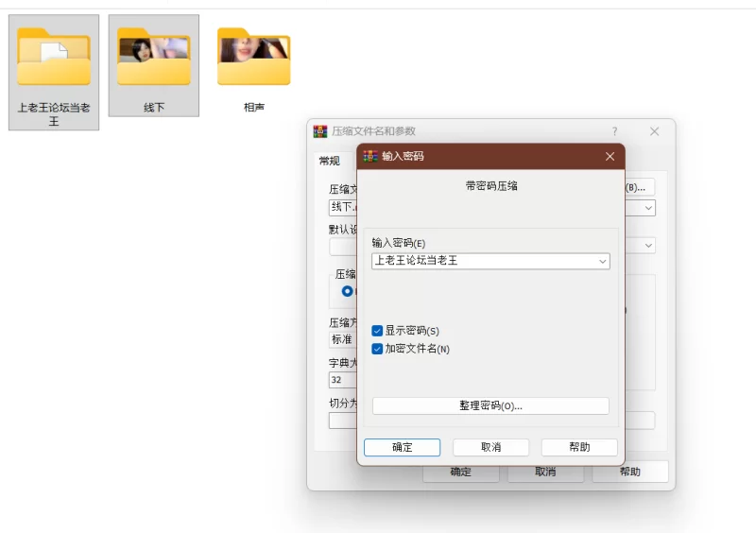Open the archive name dropdown under browse button
This screenshot has height=533, width=756.
[x=648, y=208]
